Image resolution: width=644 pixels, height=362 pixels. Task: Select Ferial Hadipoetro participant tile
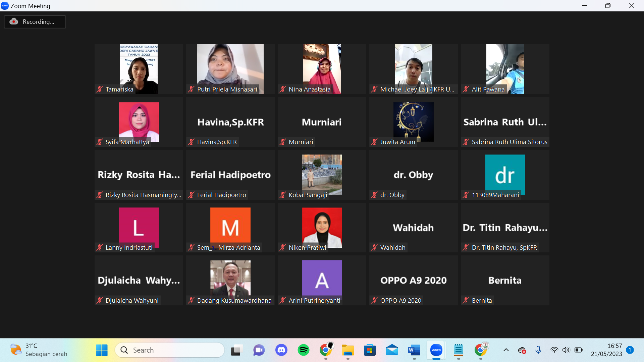pyautogui.click(x=230, y=175)
